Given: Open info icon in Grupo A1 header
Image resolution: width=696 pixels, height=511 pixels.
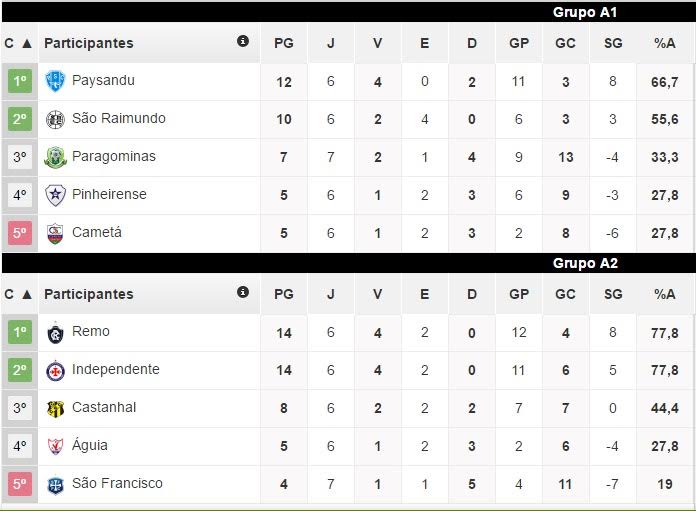Looking at the screenshot, I should coord(242,42).
